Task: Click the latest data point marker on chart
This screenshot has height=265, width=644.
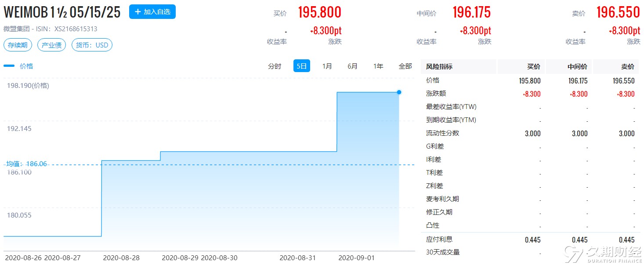Action: point(399,92)
